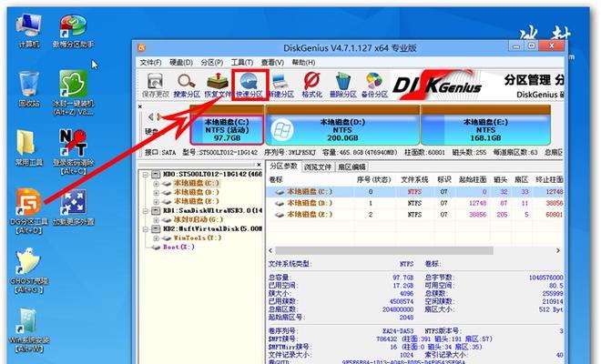
Task: Open the 查看(V) menu
Action: pos(272,63)
